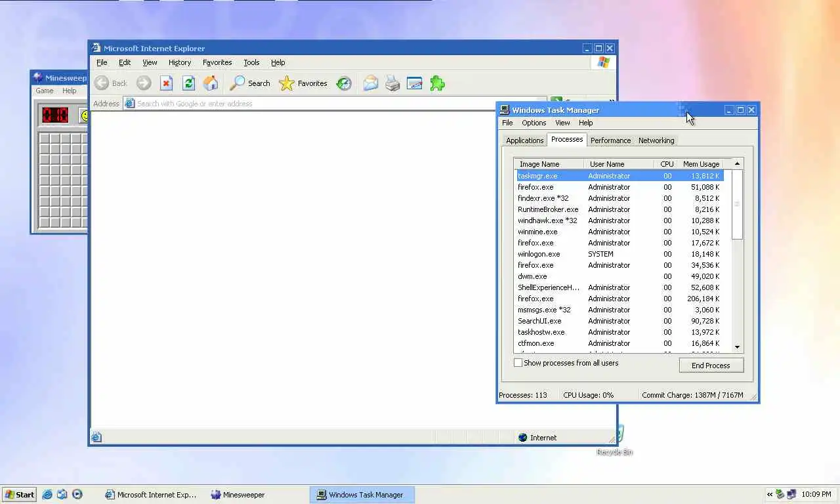The height and width of the screenshot is (504, 840).
Task: Select the msmsgs.exe *32 process row
Action: point(619,310)
